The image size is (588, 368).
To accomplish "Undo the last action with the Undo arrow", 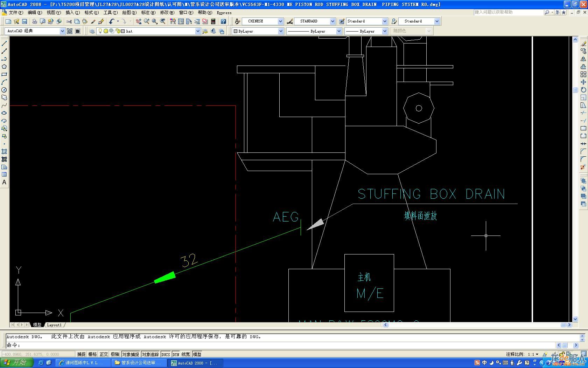I will click(112, 21).
